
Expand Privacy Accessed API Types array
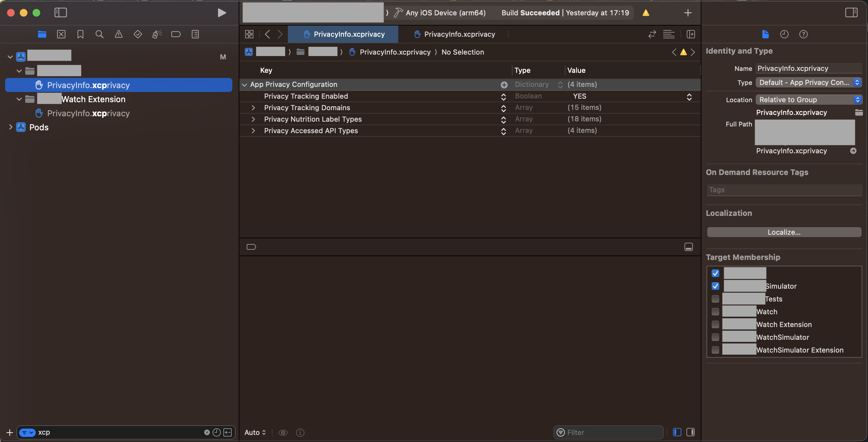253,131
